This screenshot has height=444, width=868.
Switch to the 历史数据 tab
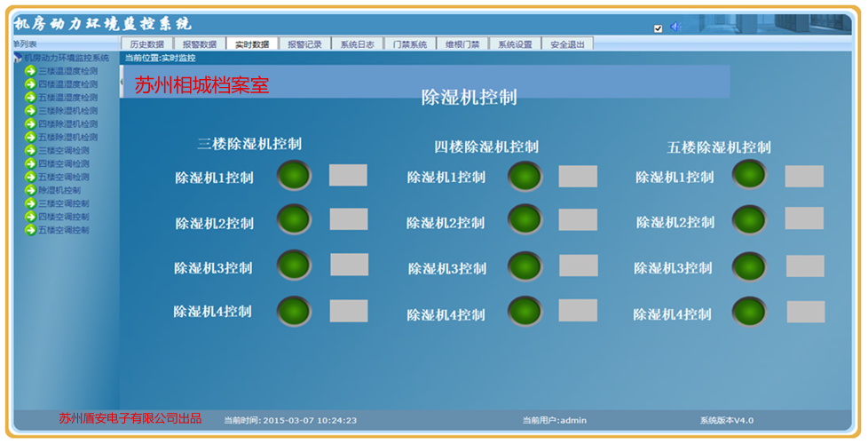(146, 44)
